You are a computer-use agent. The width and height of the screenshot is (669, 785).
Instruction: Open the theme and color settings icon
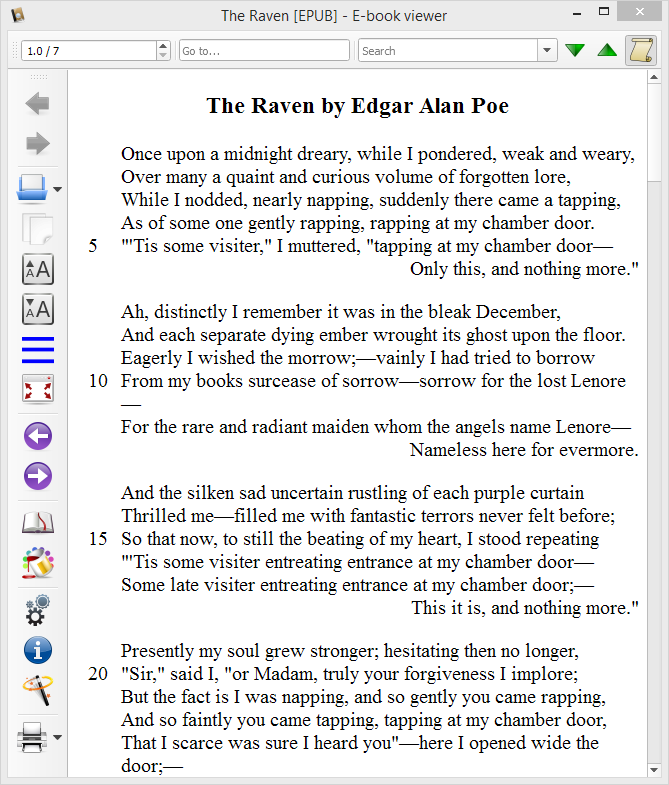(x=38, y=563)
